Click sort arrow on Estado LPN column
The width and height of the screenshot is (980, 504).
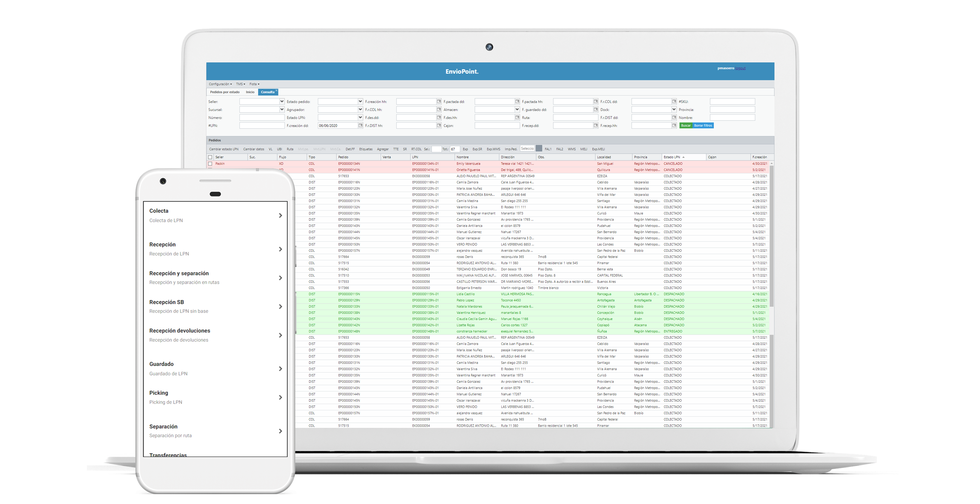click(x=683, y=157)
